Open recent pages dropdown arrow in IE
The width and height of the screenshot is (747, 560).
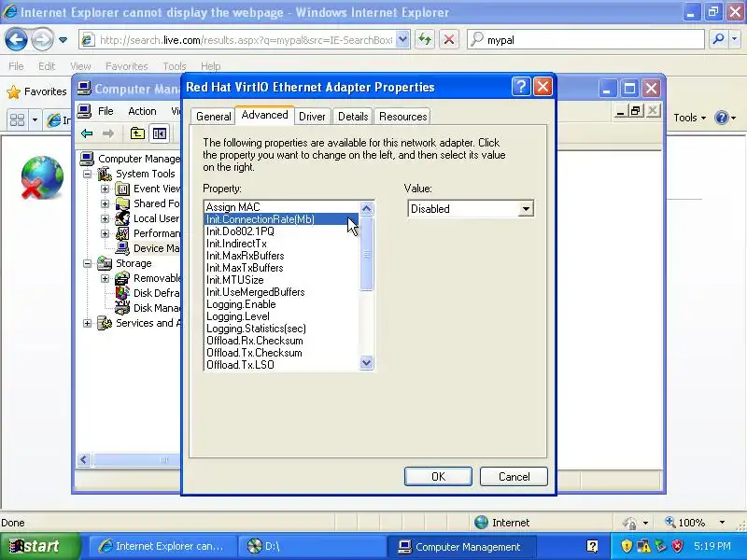pyautogui.click(x=63, y=40)
